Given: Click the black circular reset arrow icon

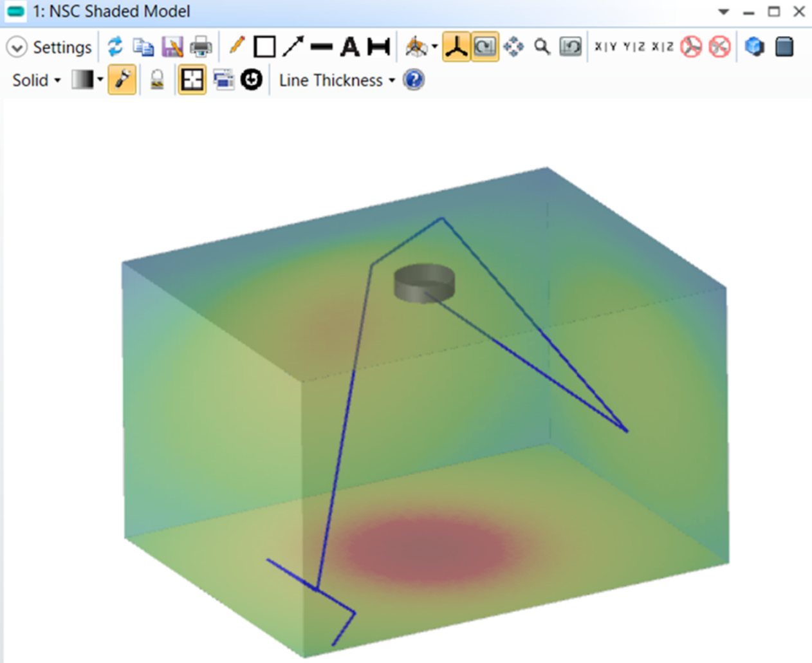Looking at the screenshot, I should [252, 80].
